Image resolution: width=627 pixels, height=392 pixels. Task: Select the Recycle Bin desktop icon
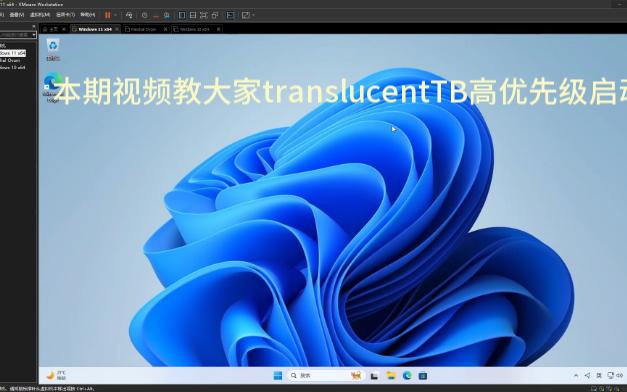[53, 49]
